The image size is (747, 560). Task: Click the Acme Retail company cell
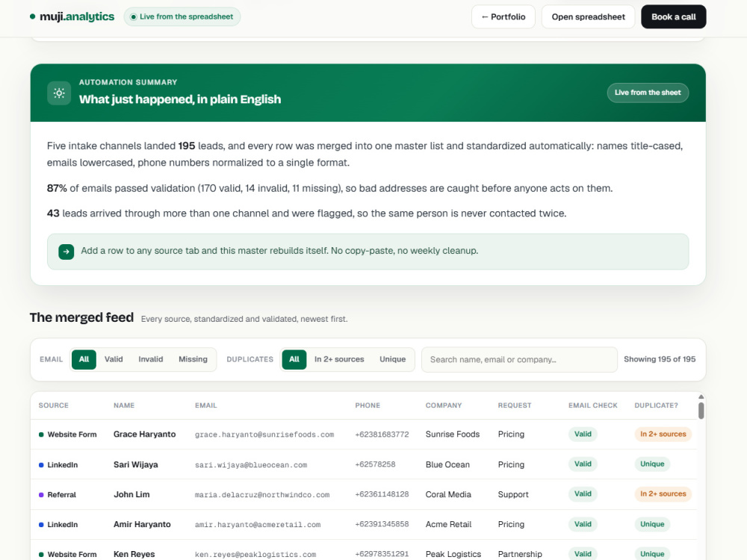click(x=448, y=524)
